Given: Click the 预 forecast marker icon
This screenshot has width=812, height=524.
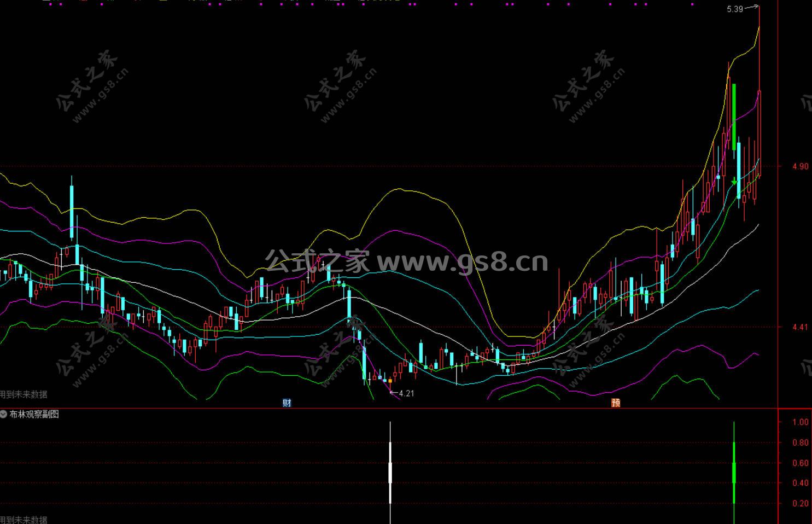Looking at the screenshot, I should [x=616, y=403].
